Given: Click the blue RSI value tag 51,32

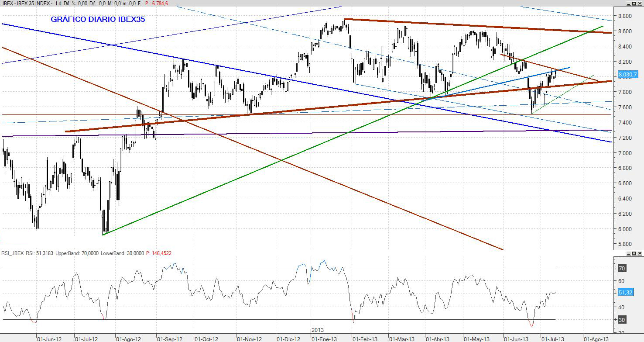Looking at the screenshot, I should (625, 292).
